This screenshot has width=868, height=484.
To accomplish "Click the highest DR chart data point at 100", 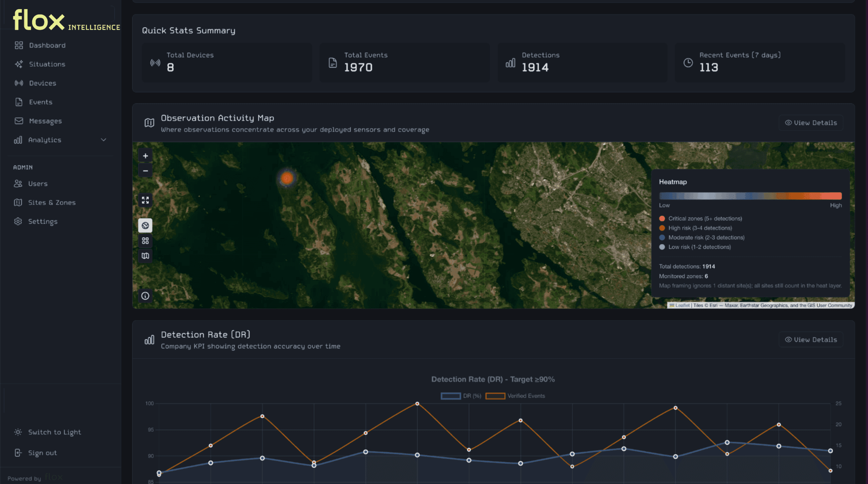I will tap(417, 404).
